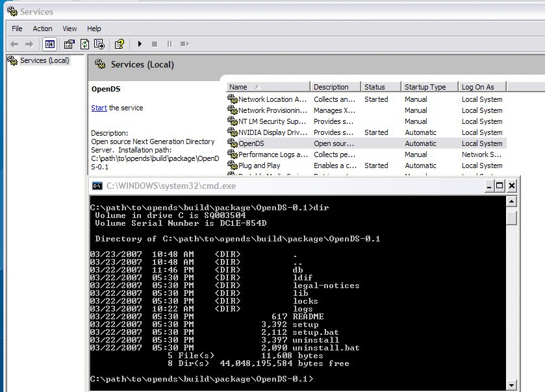
Task: Click the cmd.exe scrollbar thumb
Action: [x=511, y=217]
